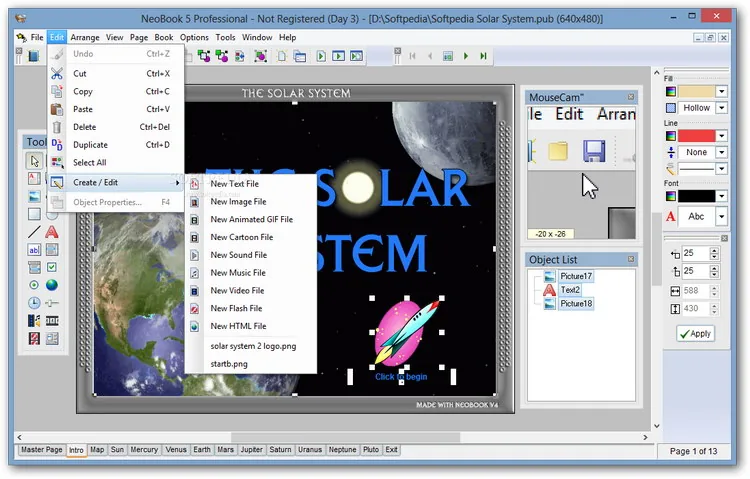Click the blue floppy disk Save icon in MouseCam
The image size is (750, 479).
pos(594,151)
